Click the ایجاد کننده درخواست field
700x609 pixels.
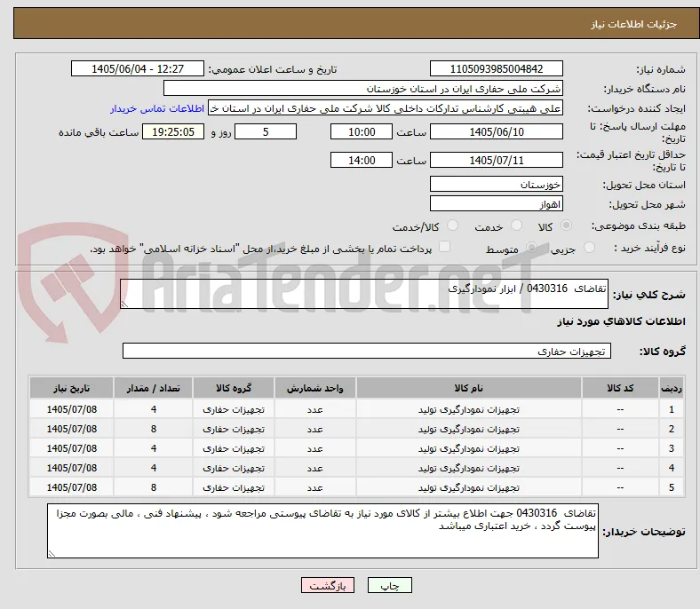[386, 108]
